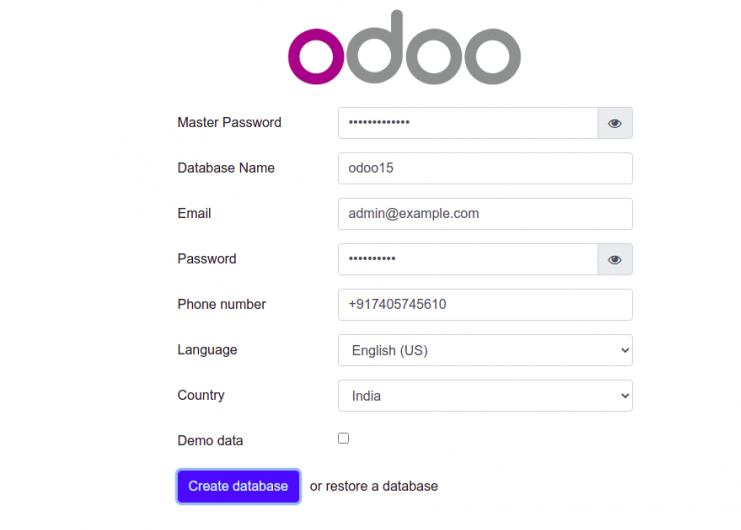
Task: Click the Odoo logo
Action: point(404,49)
